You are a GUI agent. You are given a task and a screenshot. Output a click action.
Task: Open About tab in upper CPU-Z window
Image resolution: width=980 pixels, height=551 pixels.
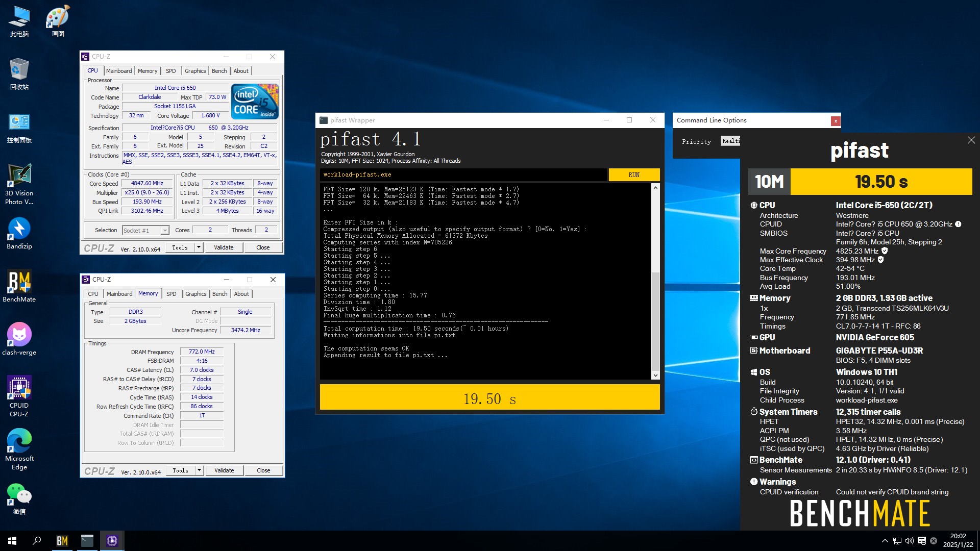click(241, 71)
